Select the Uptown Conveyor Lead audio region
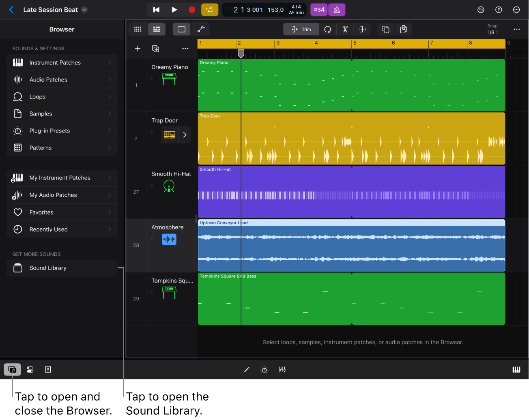The image size is (529, 420). (351, 245)
